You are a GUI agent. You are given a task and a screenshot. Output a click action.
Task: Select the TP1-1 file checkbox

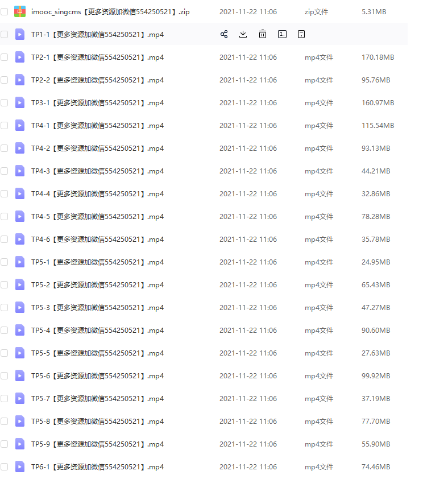5,34
